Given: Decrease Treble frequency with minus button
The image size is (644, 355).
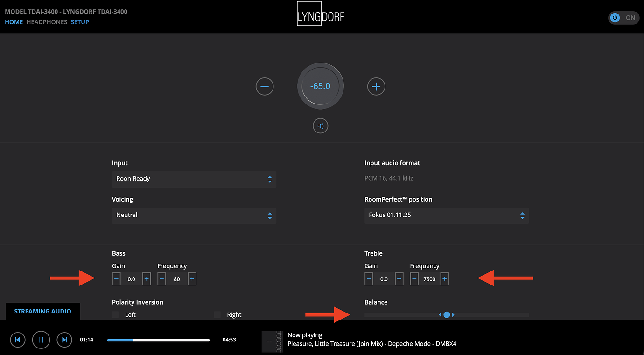Looking at the screenshot, I should [414, 279].
